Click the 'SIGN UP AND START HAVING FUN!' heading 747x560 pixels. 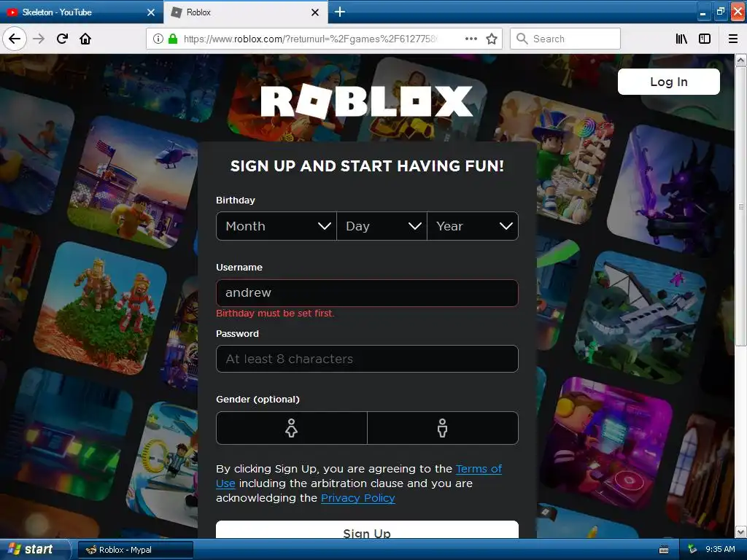[x=367, y=166]
